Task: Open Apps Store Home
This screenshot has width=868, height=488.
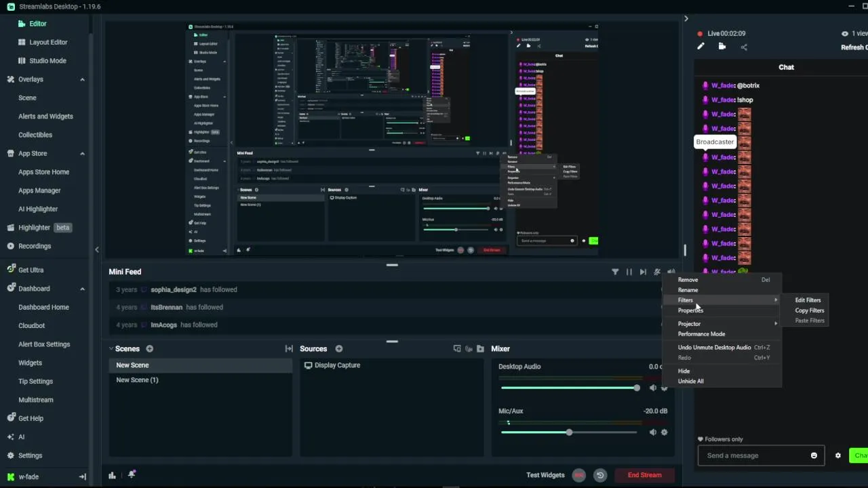Action: click(43, 171)
